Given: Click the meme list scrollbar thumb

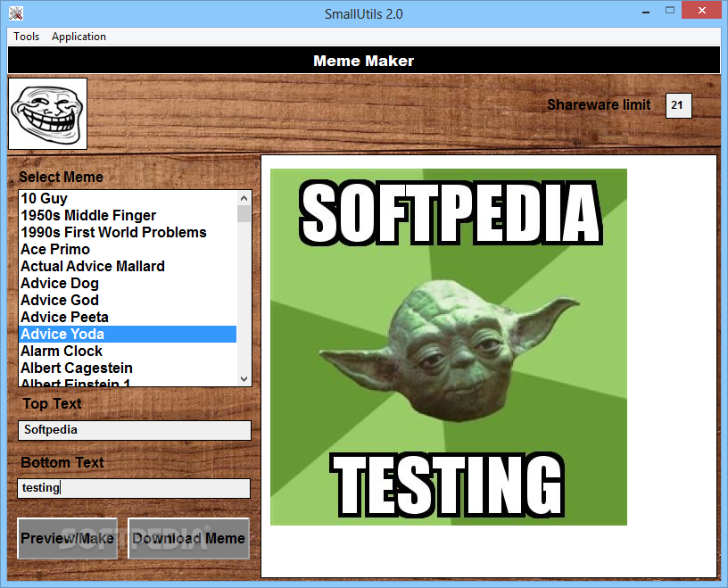Looking at the screenshot, I should (x=244, y=214).
